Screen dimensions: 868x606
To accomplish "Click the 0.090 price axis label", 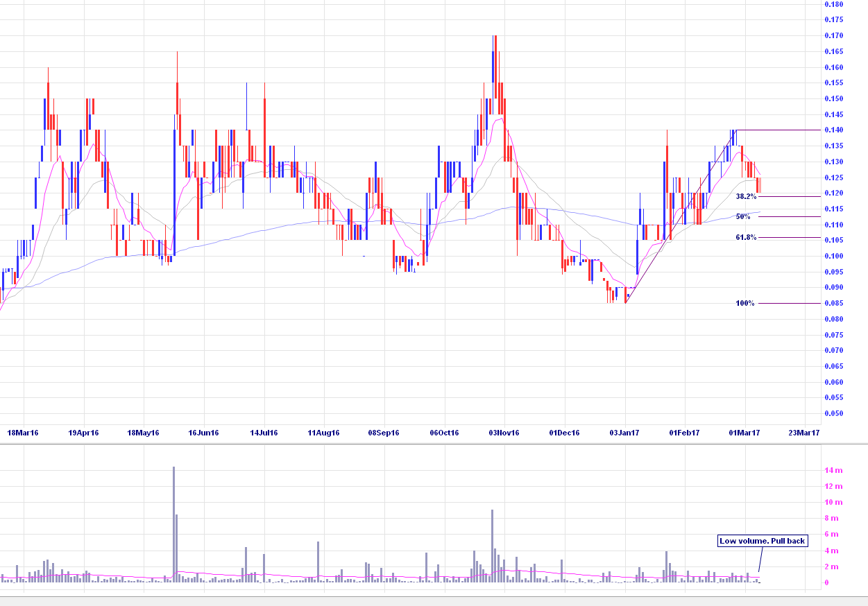I will pyautogui.click(x=833, y=287).
